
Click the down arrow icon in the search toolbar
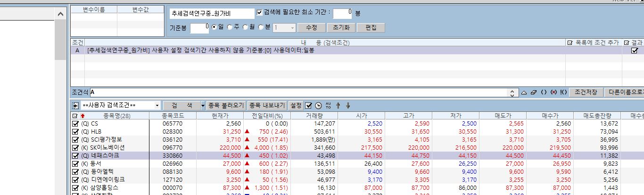pyautogui.click(x=348, y=105)
